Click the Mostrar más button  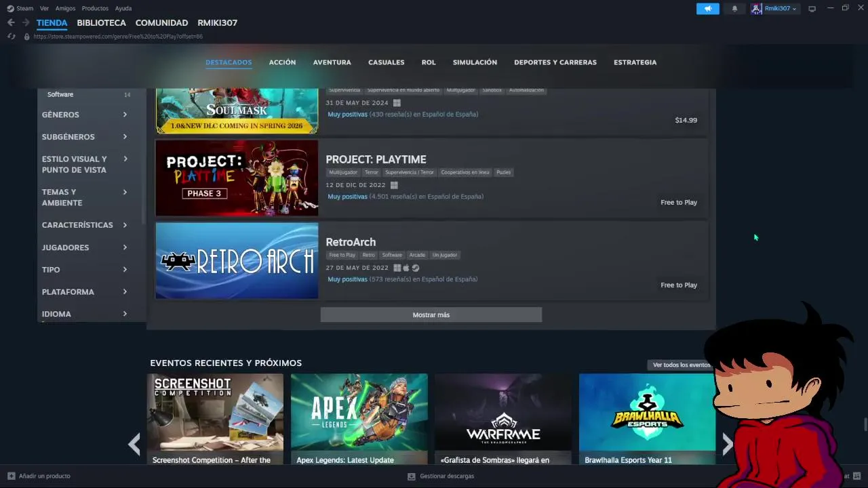point(431,314)
